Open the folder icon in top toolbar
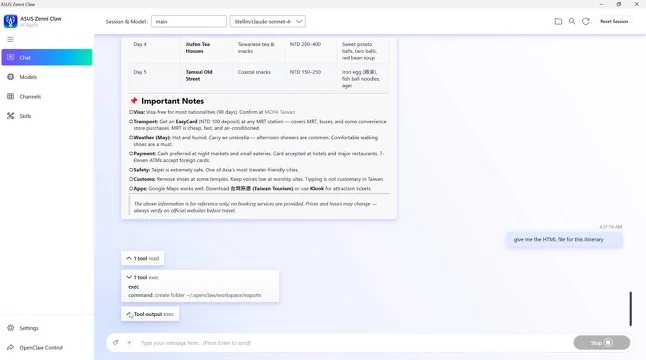 click(x=558, y=21)
